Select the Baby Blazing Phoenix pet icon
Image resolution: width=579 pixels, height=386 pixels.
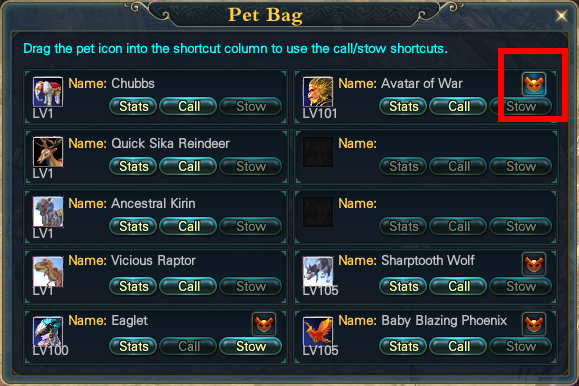click(318, 332)
